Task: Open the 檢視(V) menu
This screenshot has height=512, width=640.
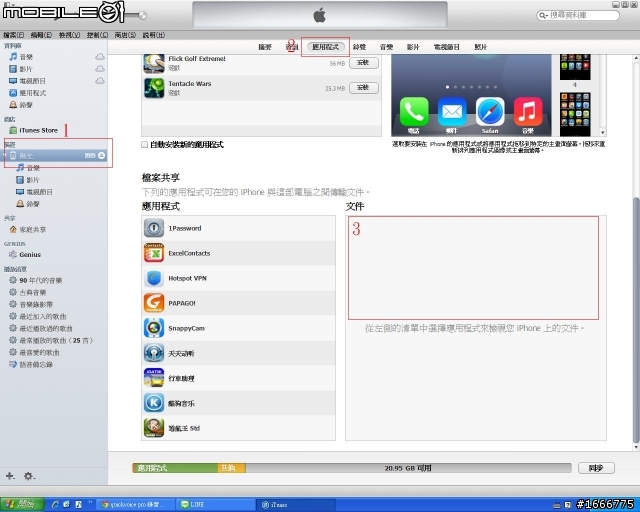Action: pos(69,35)
